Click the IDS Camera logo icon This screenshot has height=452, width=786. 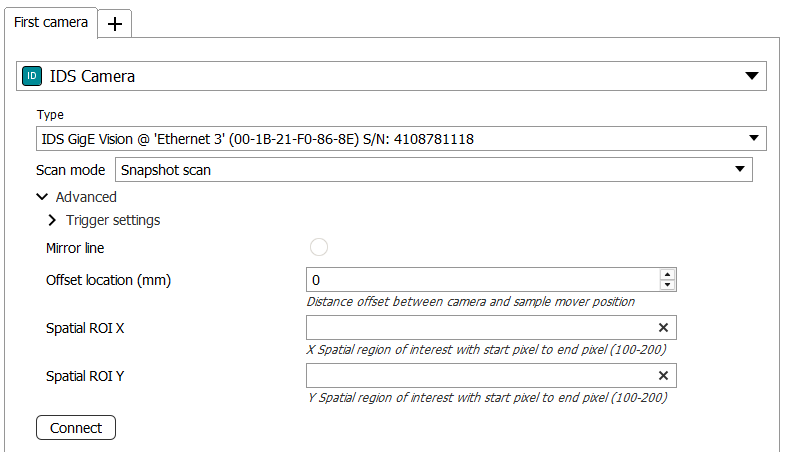[33, 76]
